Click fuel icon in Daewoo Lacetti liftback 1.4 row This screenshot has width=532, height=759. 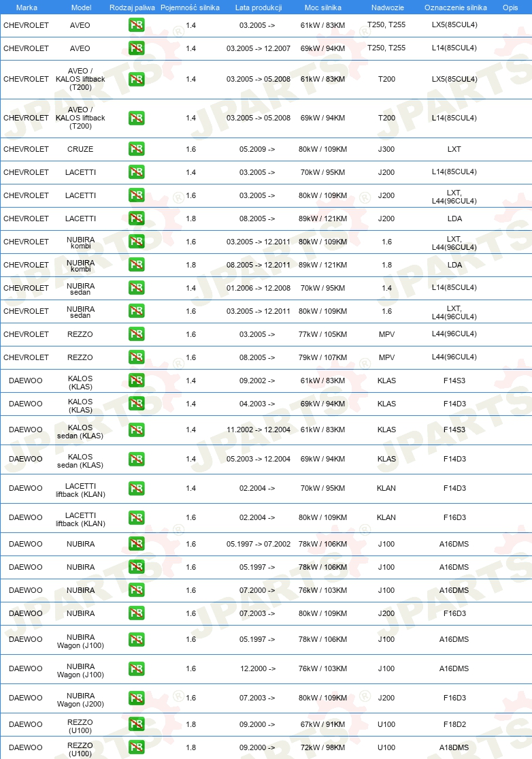[136, 488]
